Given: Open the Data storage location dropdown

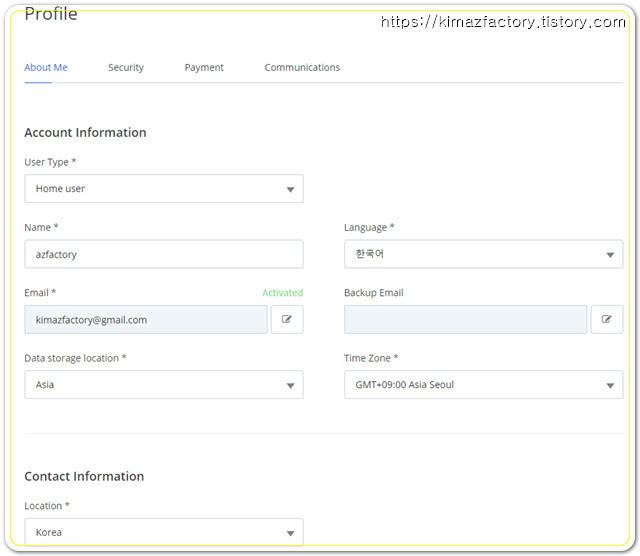Looking at the screenshot, I should (164, 385).
